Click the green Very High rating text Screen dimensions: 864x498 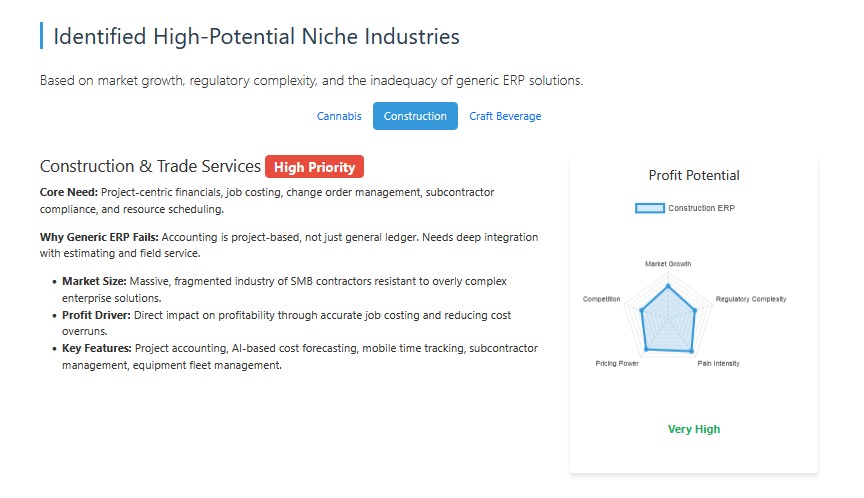(x=694, y=429)
